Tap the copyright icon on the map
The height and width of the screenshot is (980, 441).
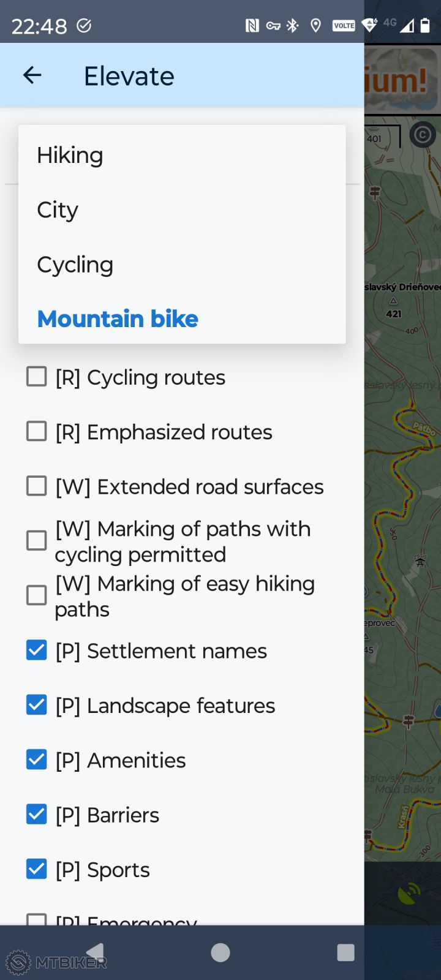(422, 135)
